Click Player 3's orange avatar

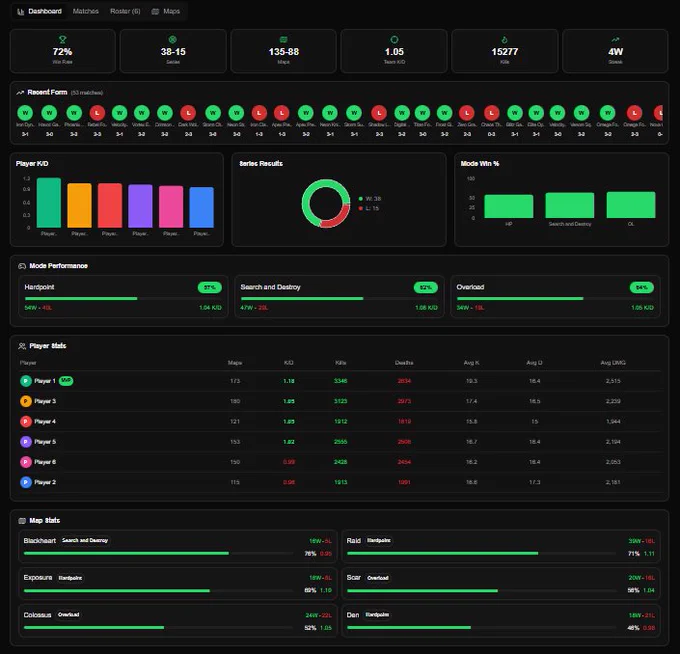(26, 401)
